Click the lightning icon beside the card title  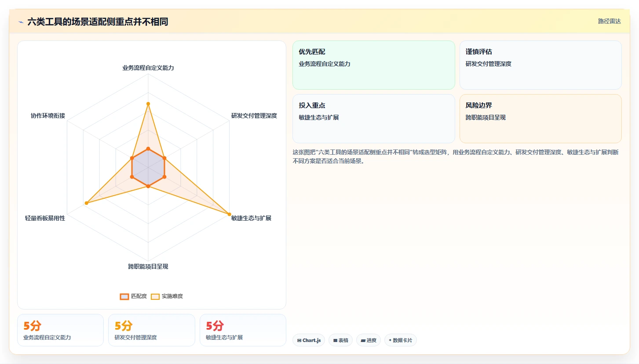[21, 22]
